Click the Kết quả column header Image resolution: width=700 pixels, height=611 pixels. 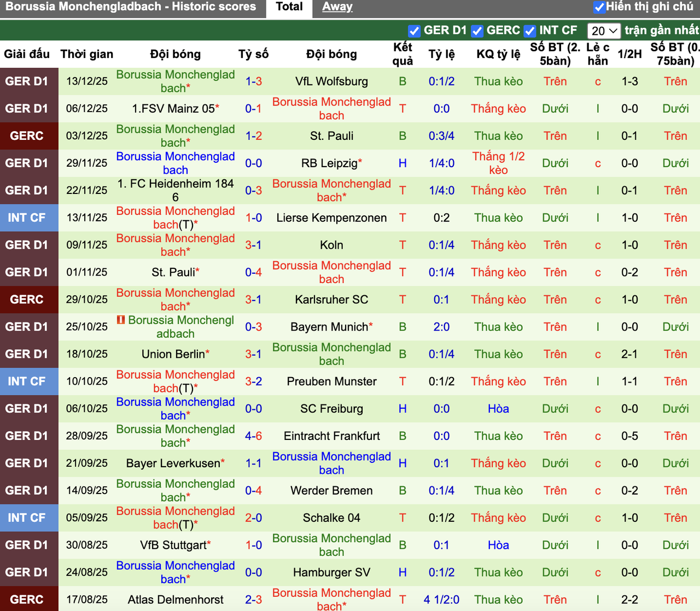[402, 54]
